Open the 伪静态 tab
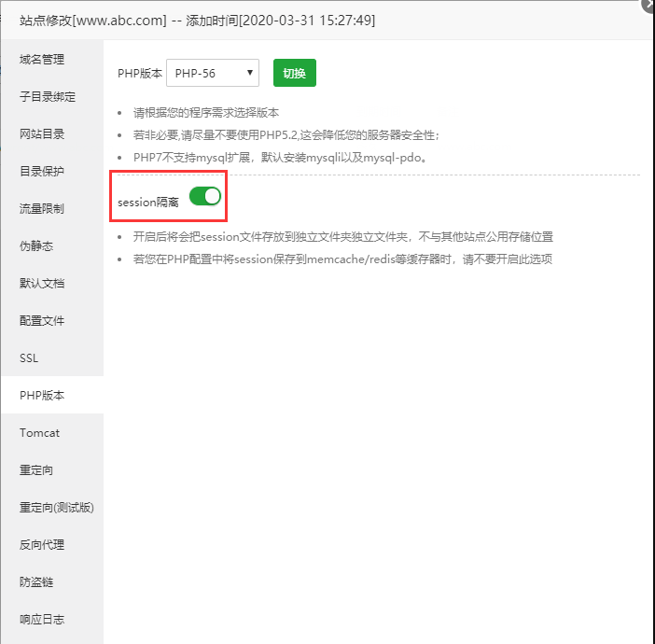The height and width of the screenshot is (644, 655). [52, 245]
